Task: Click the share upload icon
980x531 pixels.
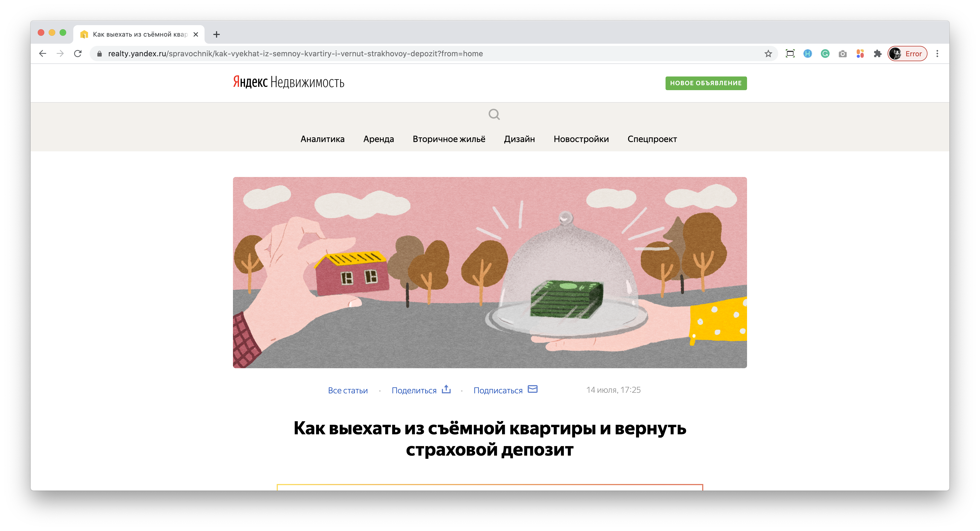Action: [446, 389]
